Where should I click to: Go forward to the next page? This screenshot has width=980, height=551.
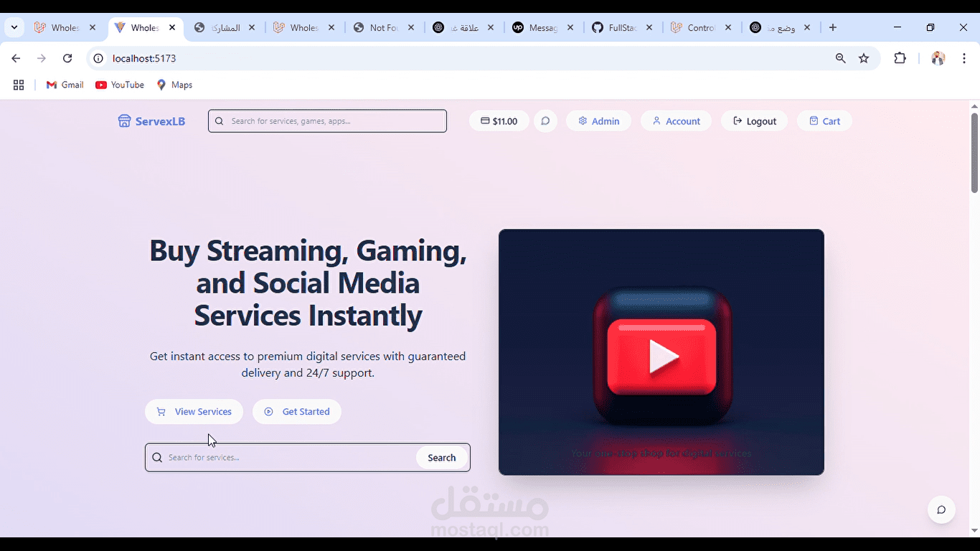[x=42, y=58]
